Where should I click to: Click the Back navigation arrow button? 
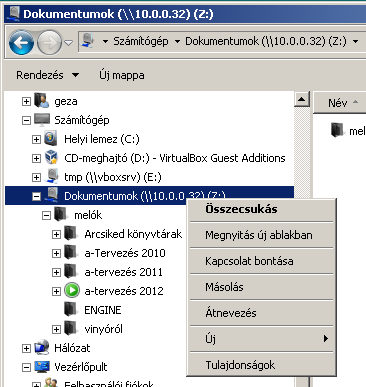tap(21, 42)
